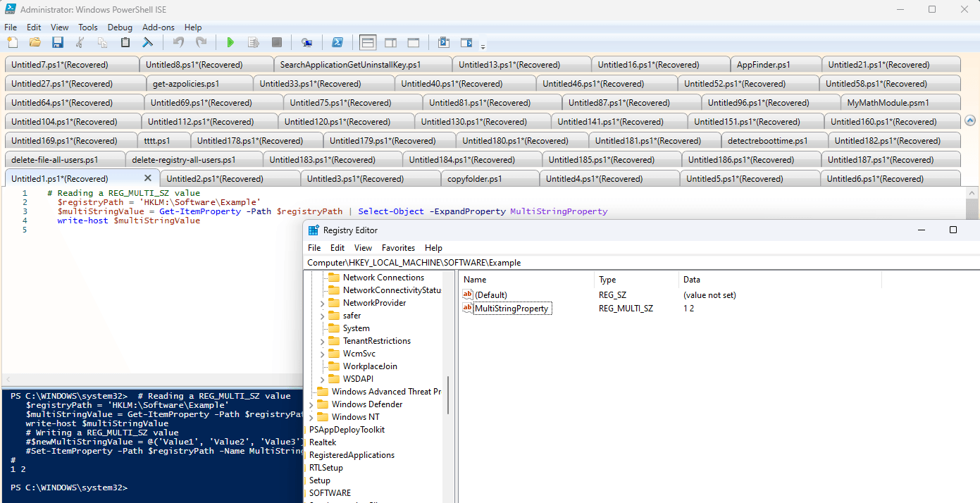Viewport: 980px width, 503px height.
Task: Click the Start PowerShell.exe icon
Action: coord(337,42)
